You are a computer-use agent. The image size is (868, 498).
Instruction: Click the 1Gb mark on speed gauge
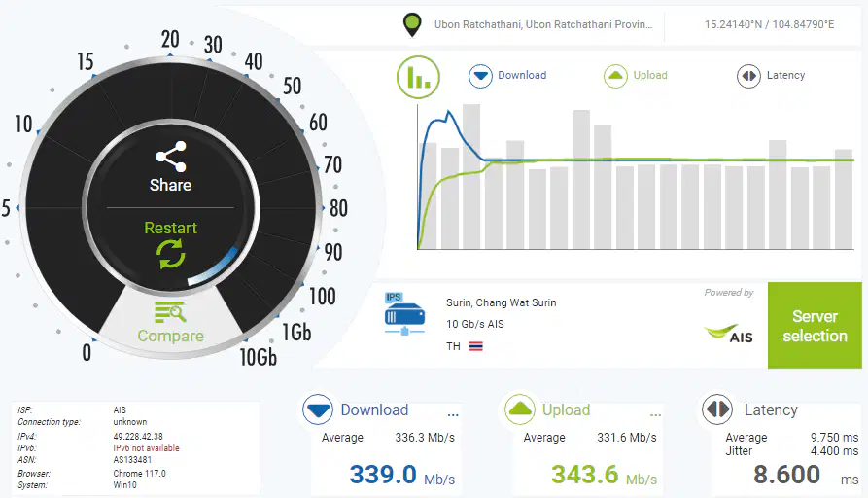click(296, 333)
